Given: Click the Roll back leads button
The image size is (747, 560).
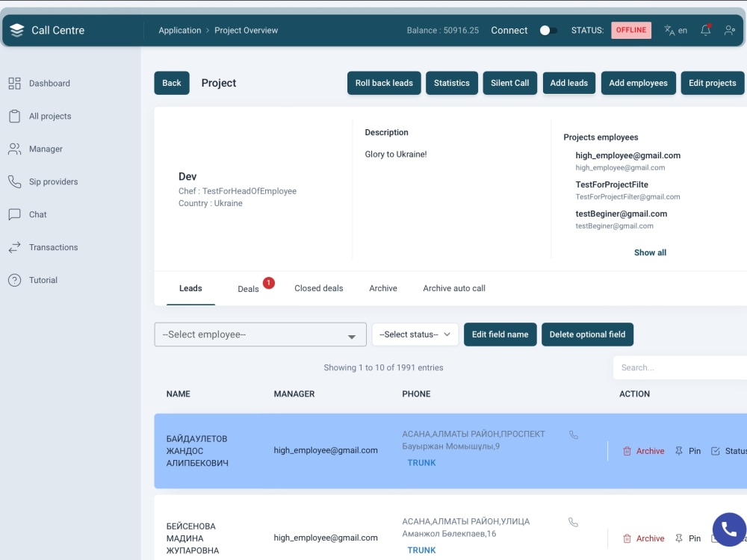Looking at the screenshot, I should click(x=384, y=83).
